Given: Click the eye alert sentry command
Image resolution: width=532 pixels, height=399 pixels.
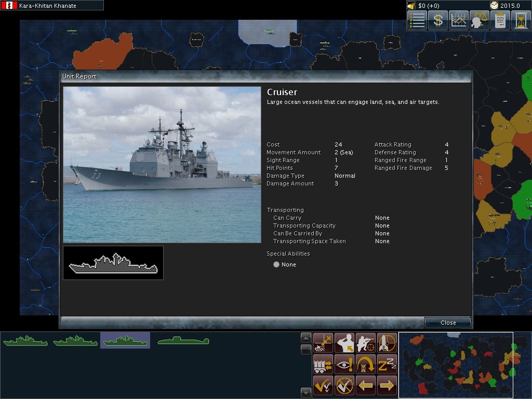Looking at the screenshot, I should [344, 364].
